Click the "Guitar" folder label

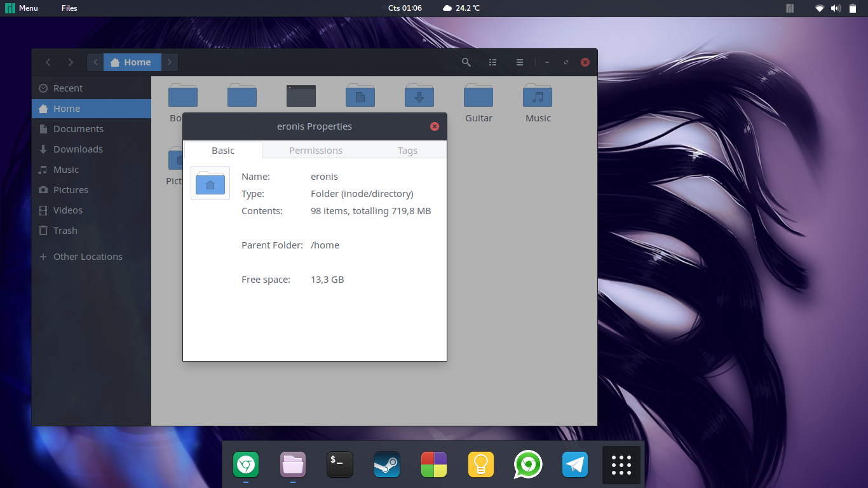(x=478, y=118)
